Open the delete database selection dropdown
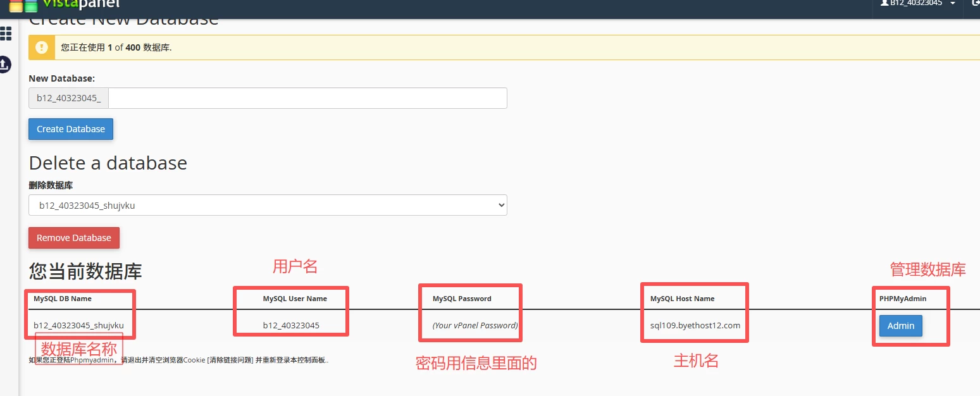Screen dimensions: 980x396 (268, 205)
